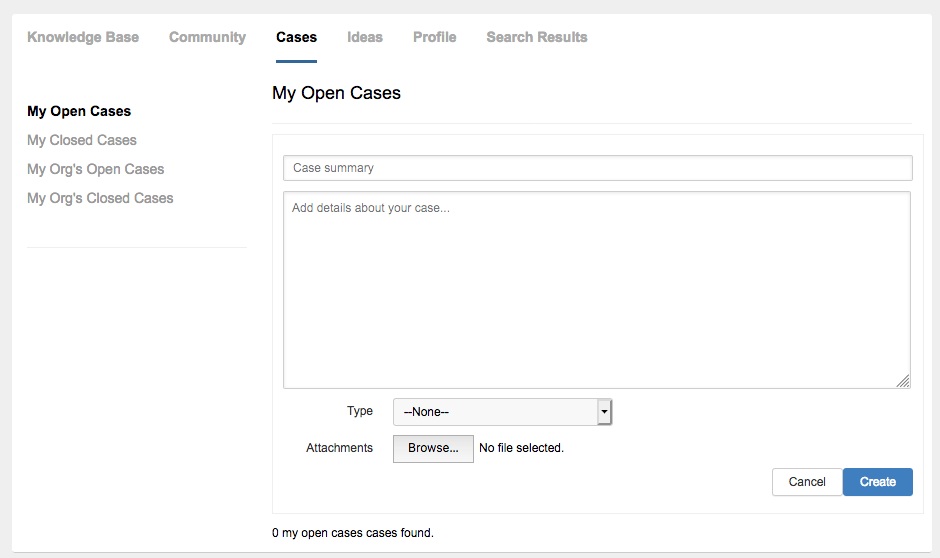Click the No file selected label
The height and width of the screenshot is (558, 940).
pyautogui.click(x=522, y=448)
